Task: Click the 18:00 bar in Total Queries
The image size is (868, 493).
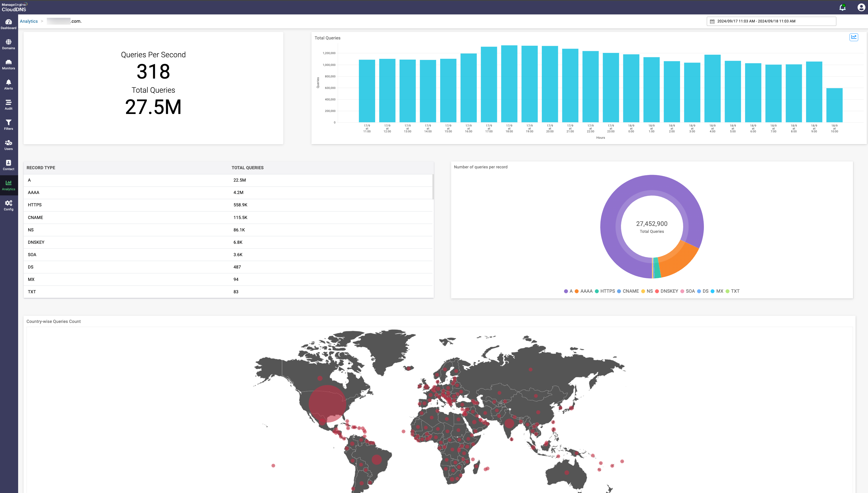Action: (x=509, y=84)
